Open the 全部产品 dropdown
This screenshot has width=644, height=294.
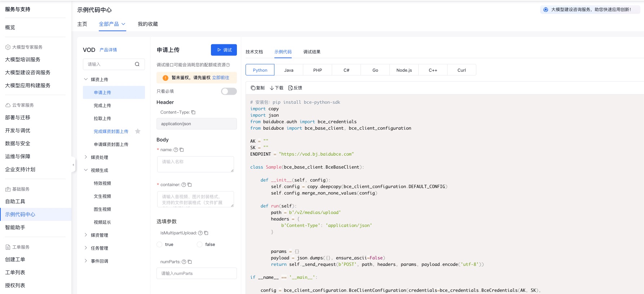112,24
